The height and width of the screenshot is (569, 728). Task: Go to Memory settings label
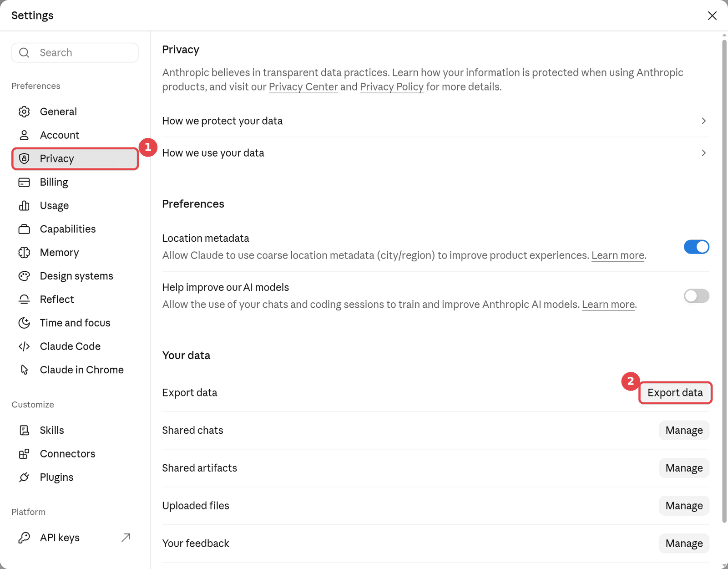tap(60, 253)
